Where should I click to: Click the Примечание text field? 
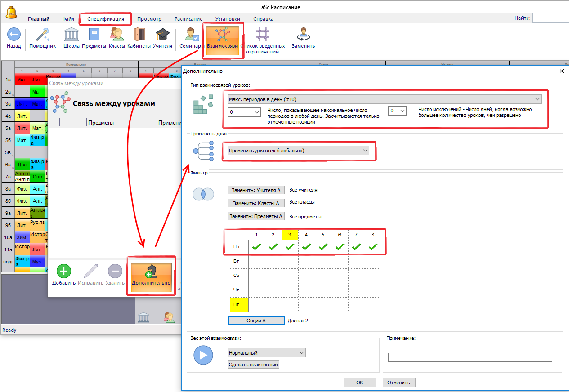coord(470,357)
